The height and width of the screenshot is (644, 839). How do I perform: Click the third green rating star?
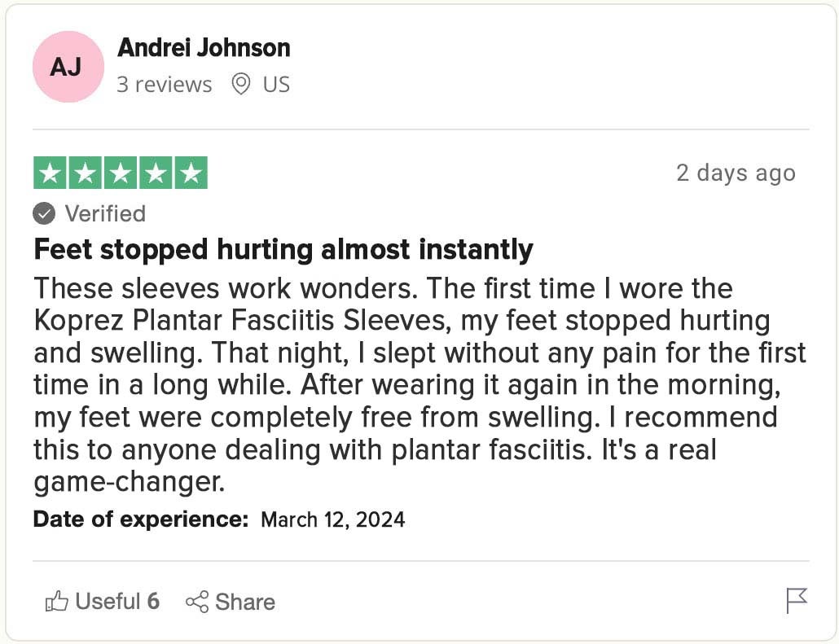121,173
